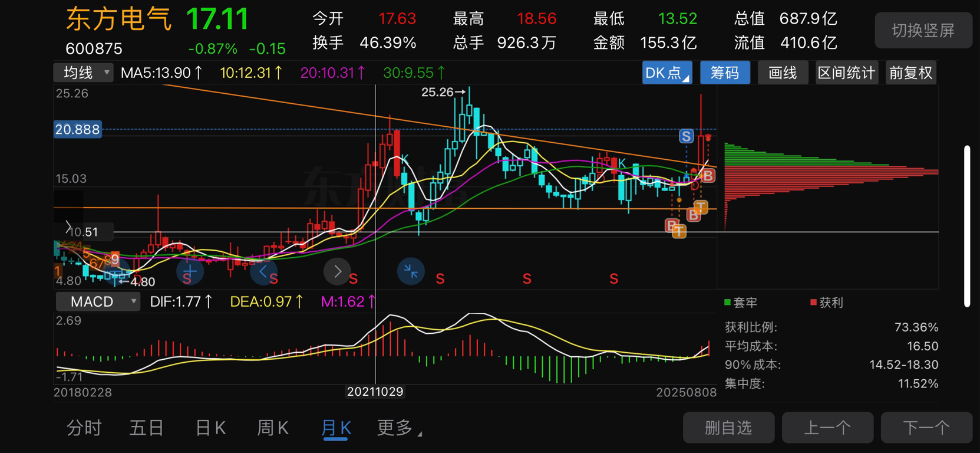Tap the MA30 value 30:9.55
Viewport: 980px width, 453px height.
414,73
